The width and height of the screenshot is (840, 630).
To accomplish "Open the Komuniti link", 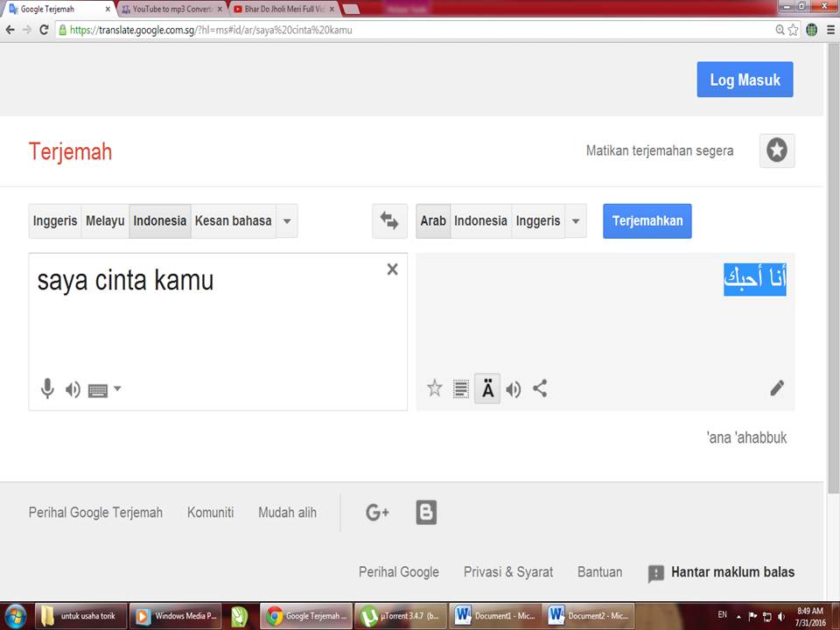I will coord(211,513).
